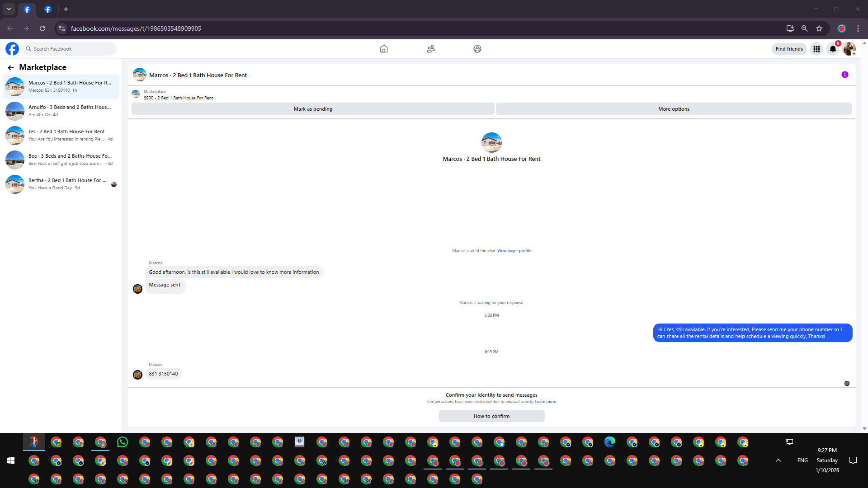Click the Facebook logo icon
This screenshot has height=488, width=868.
[x=12, y=49]
